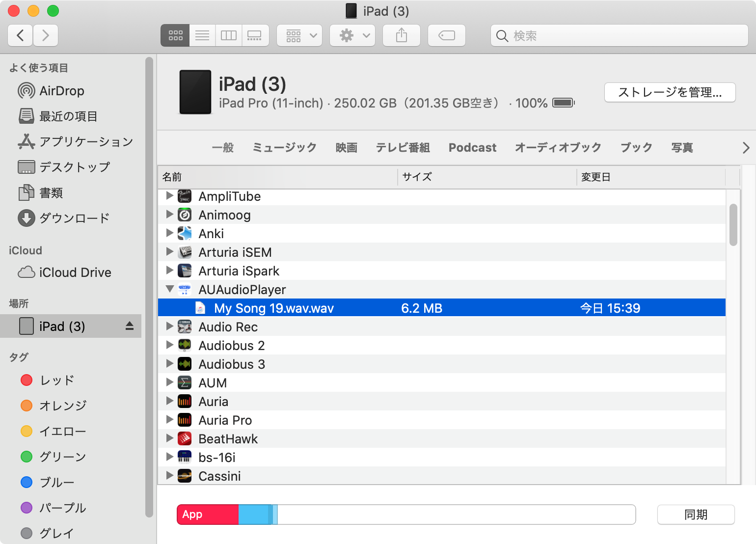Screen dimensions: 756x544
Task: Switch to column view in toolbar
Action: [229, 35]
